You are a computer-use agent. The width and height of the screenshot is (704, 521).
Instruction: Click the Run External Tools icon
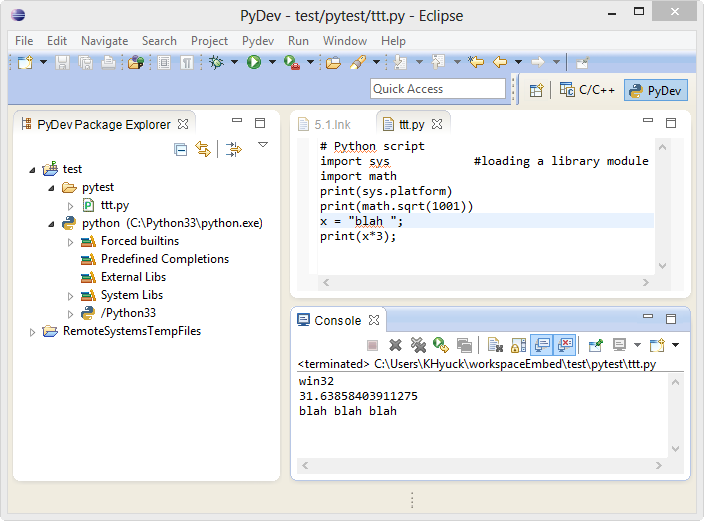click(292, 62)
